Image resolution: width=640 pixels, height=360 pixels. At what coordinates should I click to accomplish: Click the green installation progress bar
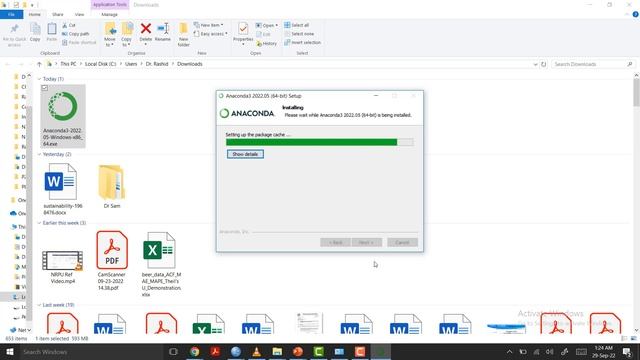(320, 142)
